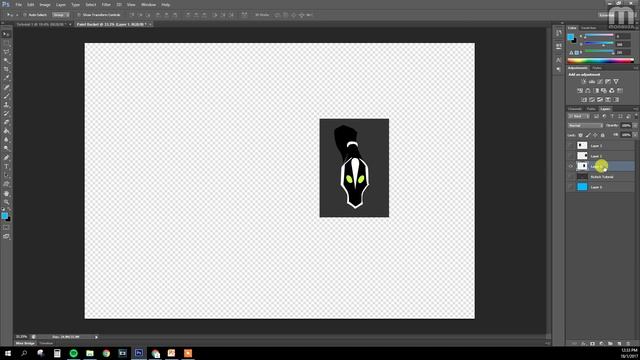Screen dimensions: 640x360
Task: Open the status bar info arrow
Action: (96, 337)
